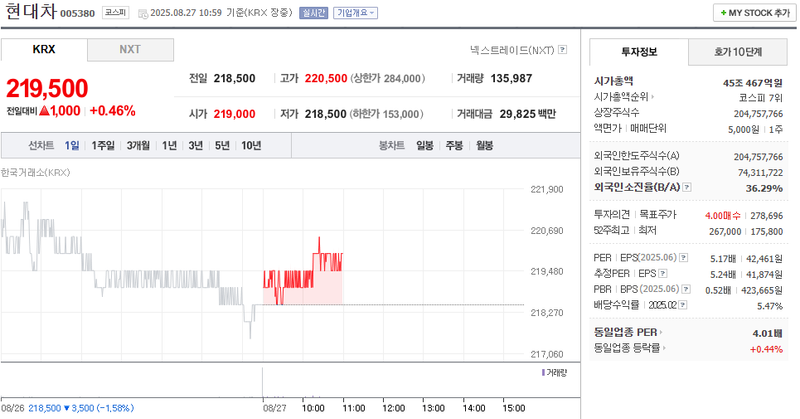Viewport: 800px width, 419px height.
Task: Open help icon next to PBR BPS(2025.06)
Action: coord(686,289)
